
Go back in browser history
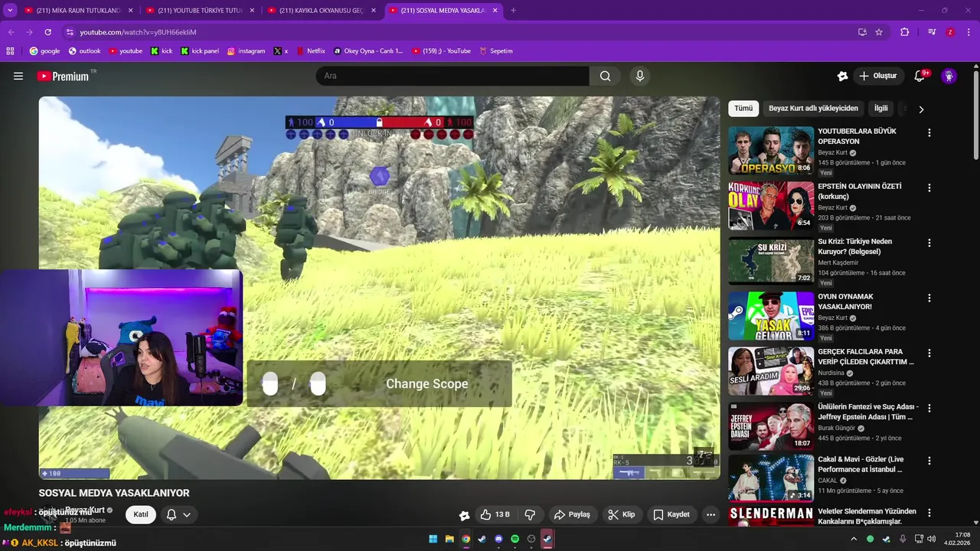(x=11, y=32)
